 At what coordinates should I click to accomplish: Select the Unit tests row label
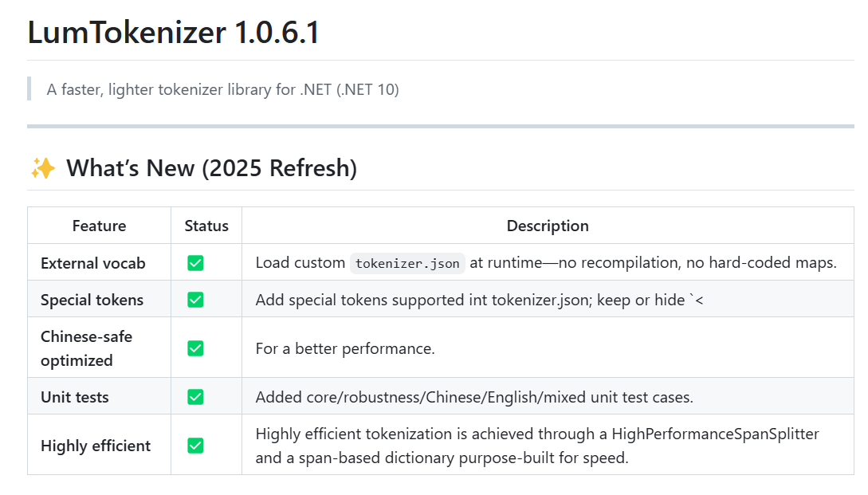tap(75, 397)
